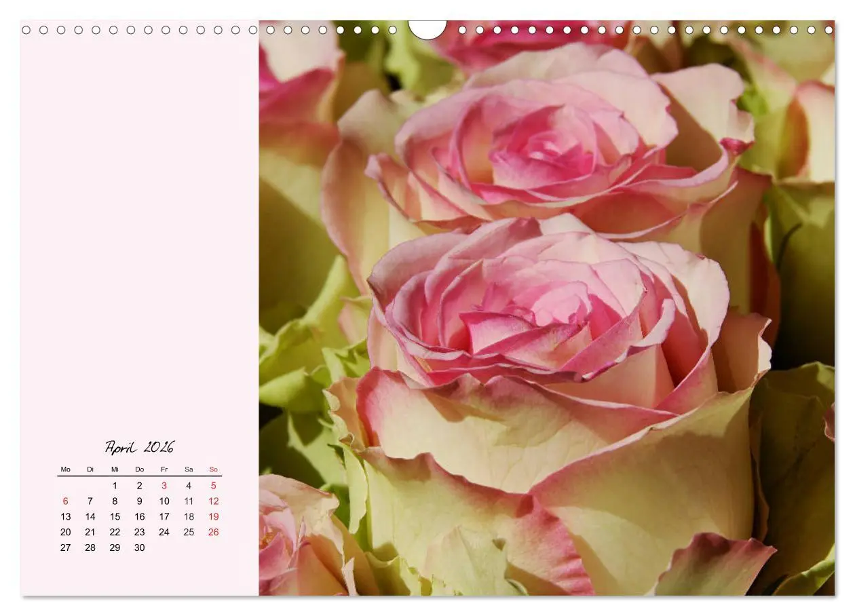Click date 29 in the calendar
Image resolution: width=855 pixels, height=616 pixels.
pos(115,548)
